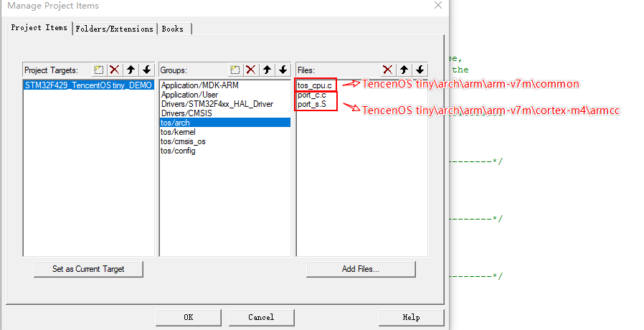Delete selected group with red X
The height and width of the screenshot is (330, 644).
click(251, 70)
